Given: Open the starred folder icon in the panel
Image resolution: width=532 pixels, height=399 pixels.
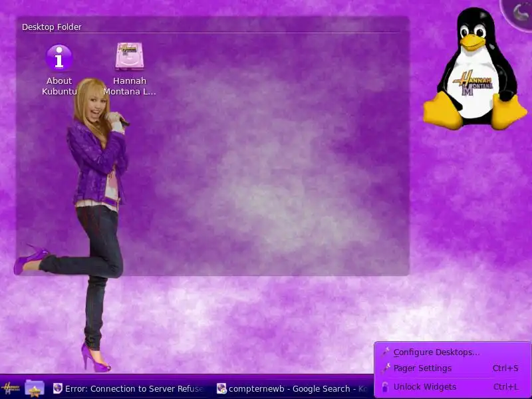Looking at the screenshot, I should click(x=35, y=388).
